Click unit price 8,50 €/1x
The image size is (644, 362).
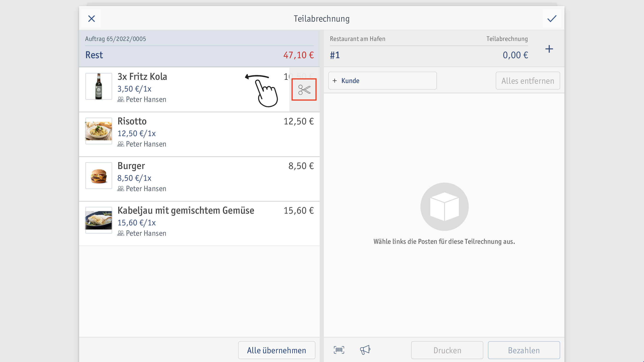tap(134, 178)
